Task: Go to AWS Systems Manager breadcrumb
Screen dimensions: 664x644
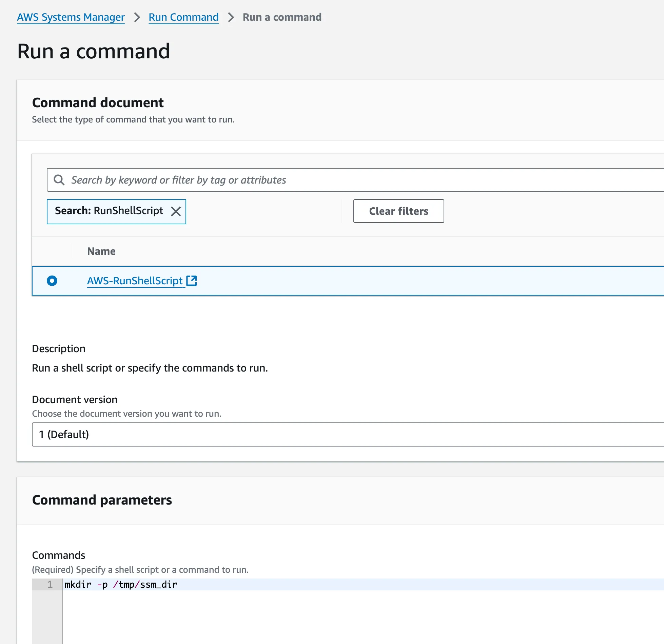Action: pyautogui.click(x=71, y=17)
